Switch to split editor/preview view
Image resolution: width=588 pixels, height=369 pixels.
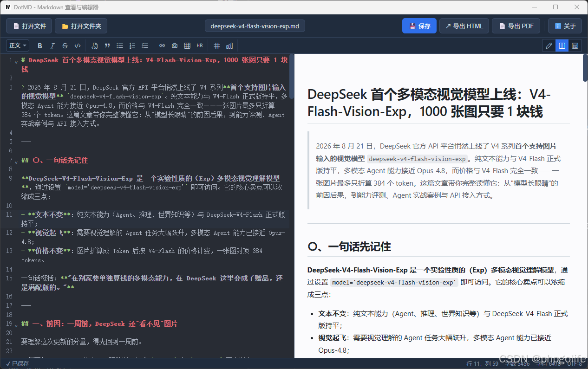pos(562,45)
